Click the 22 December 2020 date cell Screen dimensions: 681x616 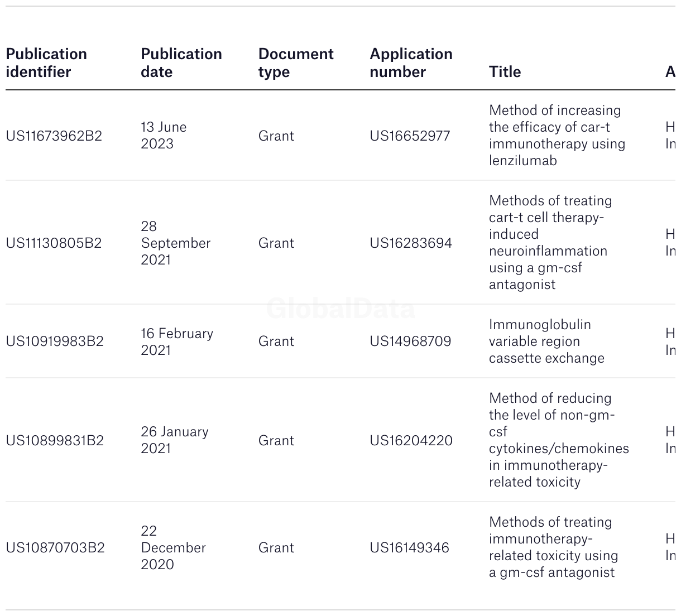173,547
